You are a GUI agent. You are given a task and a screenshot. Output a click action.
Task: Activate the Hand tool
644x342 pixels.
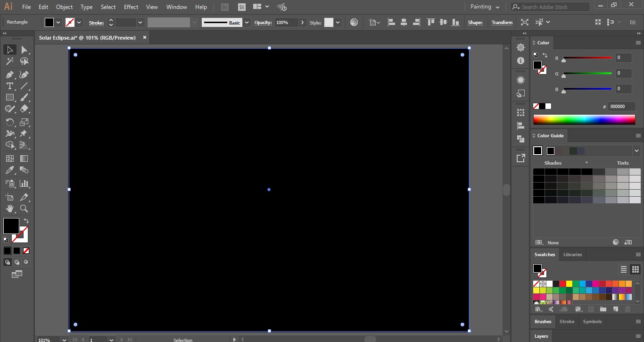tap(9, 209)
